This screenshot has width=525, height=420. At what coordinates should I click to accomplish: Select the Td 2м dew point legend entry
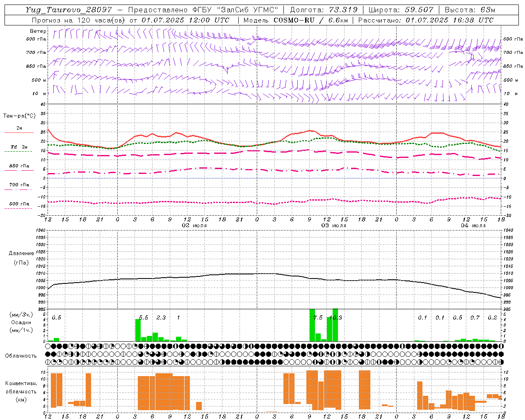19,147
